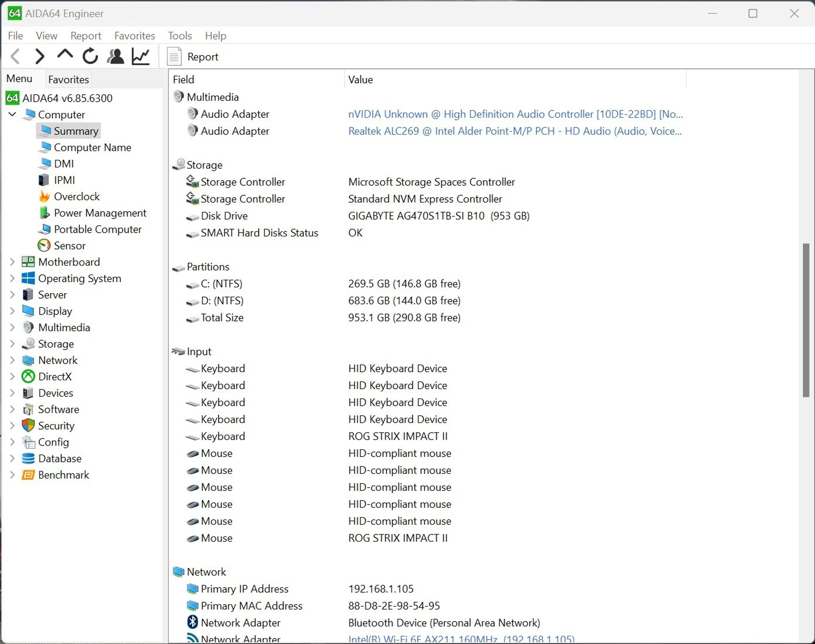Open the File menu
The image size is (815, 644).
pos(15,36)
